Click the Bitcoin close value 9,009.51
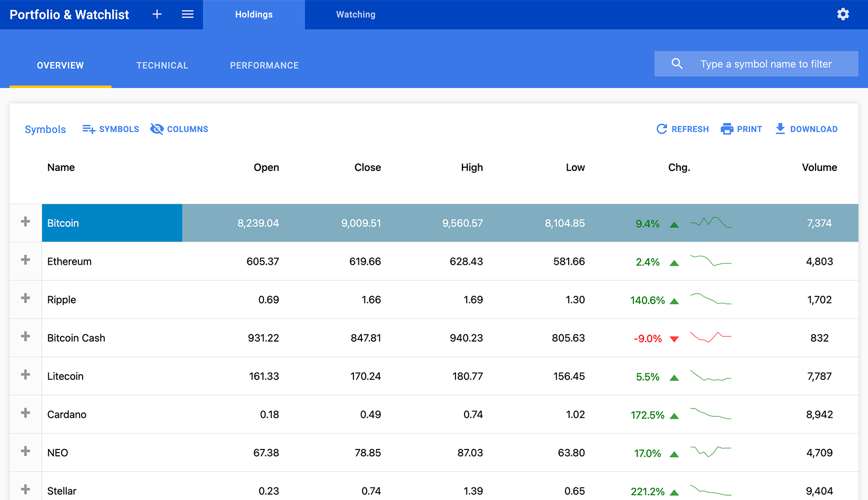This screenshot has height=500, width=868. tap(361, 223)
